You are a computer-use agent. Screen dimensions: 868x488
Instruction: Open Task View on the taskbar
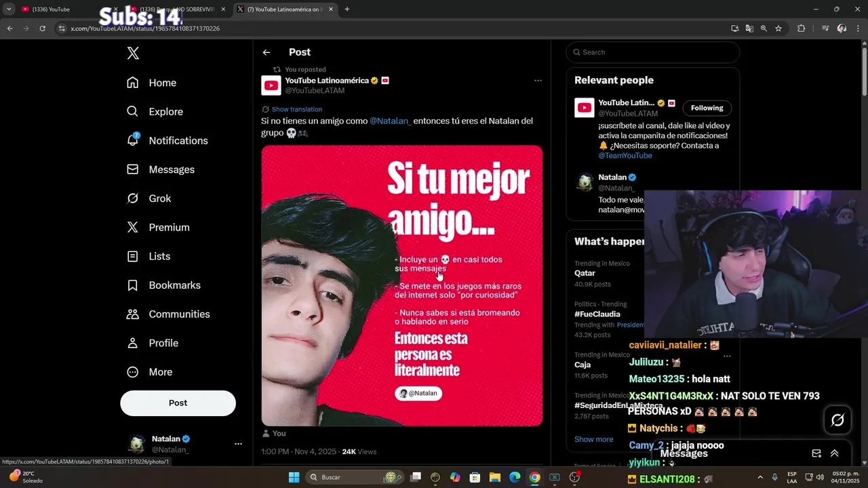[416, 477]
